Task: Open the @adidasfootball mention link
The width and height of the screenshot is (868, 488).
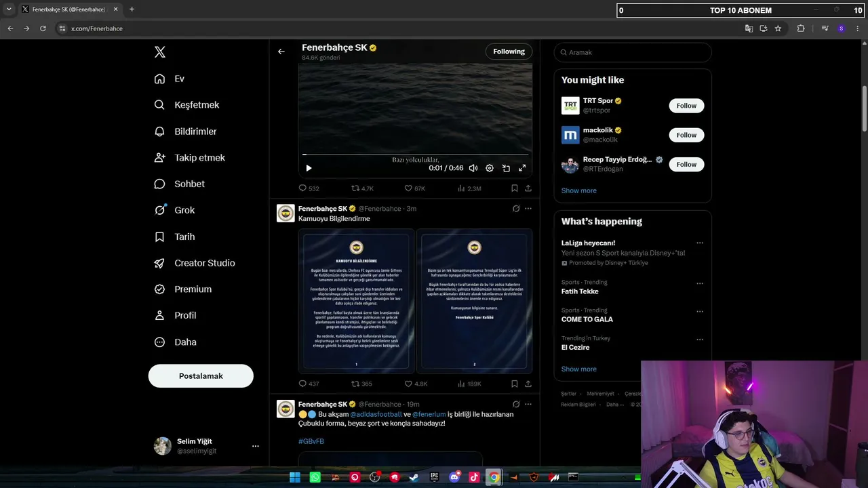Action: [376, 414]
